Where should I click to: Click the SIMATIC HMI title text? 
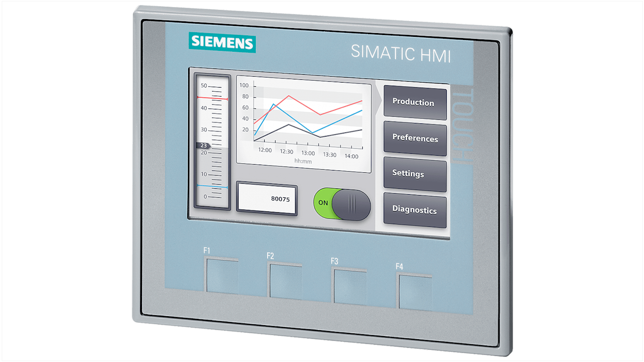point(401,53)
